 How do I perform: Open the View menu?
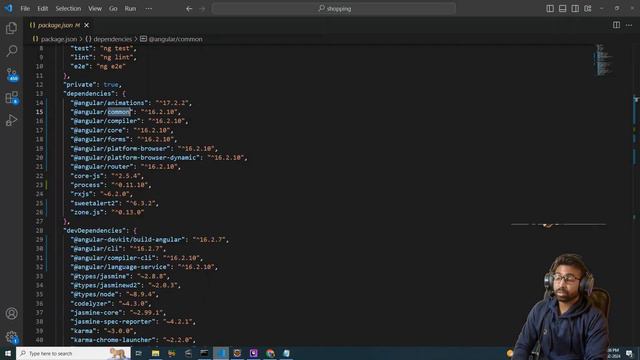tap(95, 9)
